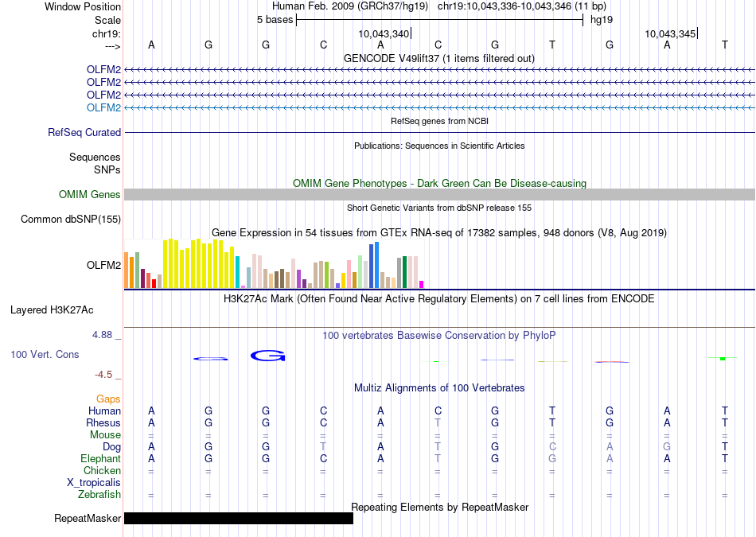Click the black RepeatMasker repeat block

coord(239,518)
